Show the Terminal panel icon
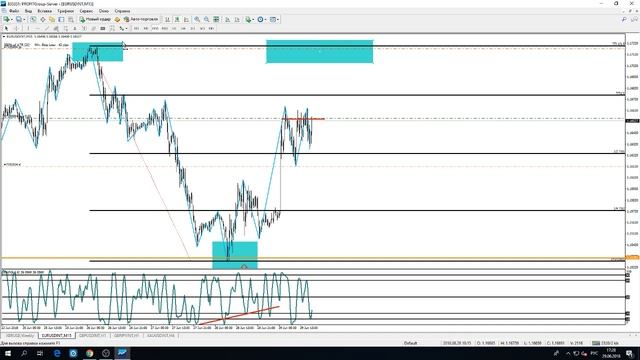 tap(61, 19)
